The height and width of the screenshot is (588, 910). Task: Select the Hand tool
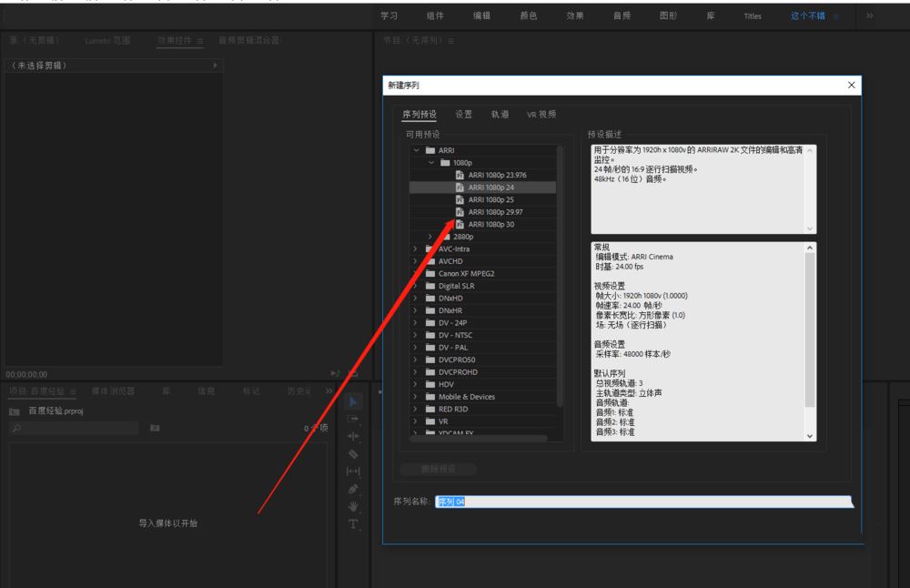click(x=354, y=506)
